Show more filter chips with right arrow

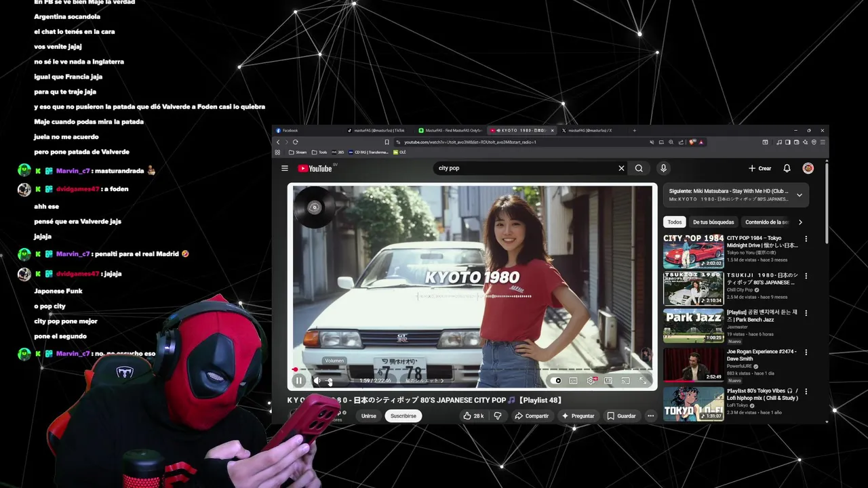[800, 222]
